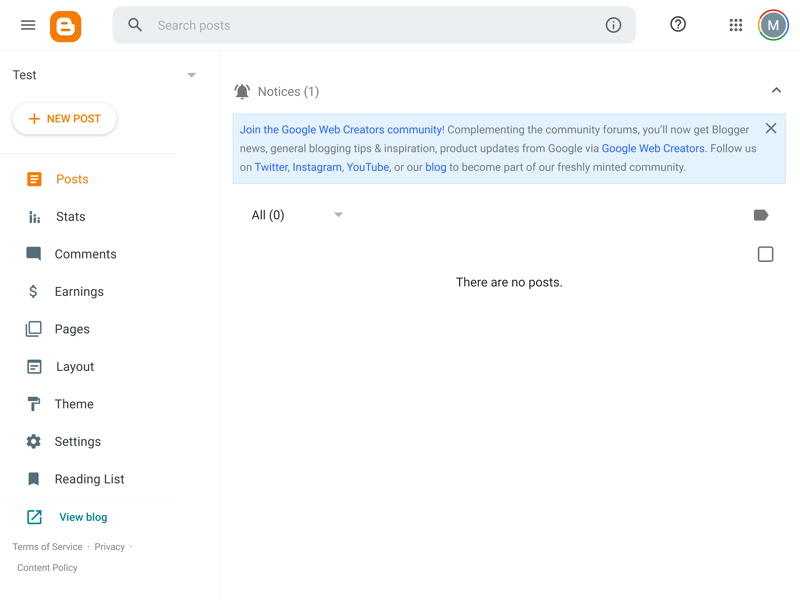This screenshot has width=800, height=600.
Task: Collapse the Notices section
Action: (776, 91)
